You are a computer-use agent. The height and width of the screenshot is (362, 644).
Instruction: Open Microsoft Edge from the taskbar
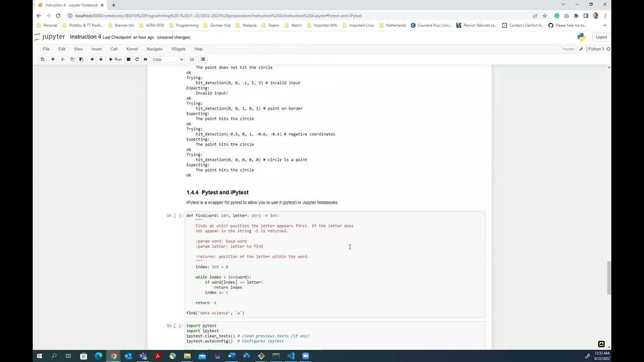point(99,356)
